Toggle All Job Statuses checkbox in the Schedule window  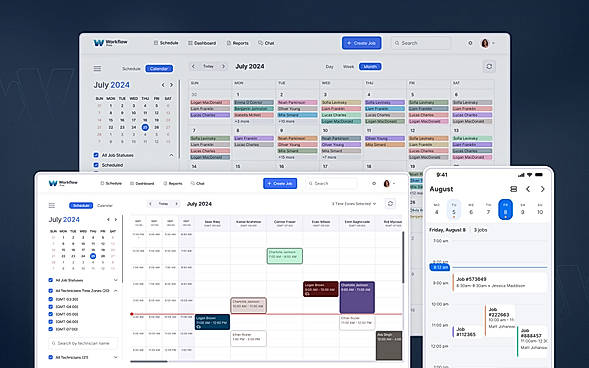[51, 280]
